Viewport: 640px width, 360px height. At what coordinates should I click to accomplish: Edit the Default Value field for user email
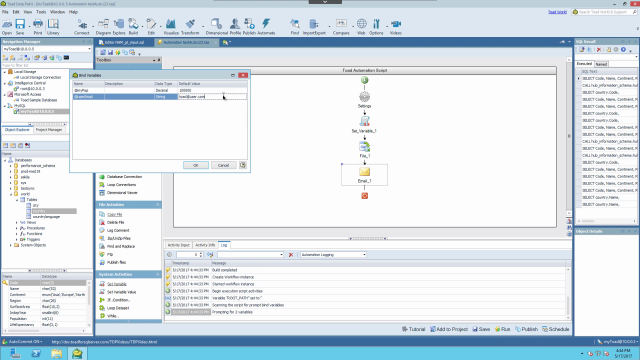tap(212, 97)
